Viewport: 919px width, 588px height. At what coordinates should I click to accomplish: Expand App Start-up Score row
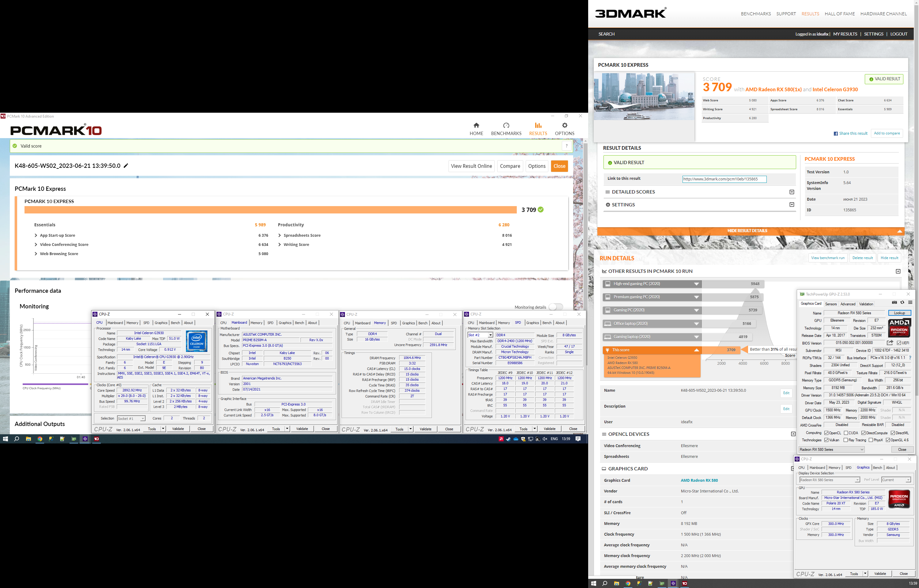(x=36, y=236)
